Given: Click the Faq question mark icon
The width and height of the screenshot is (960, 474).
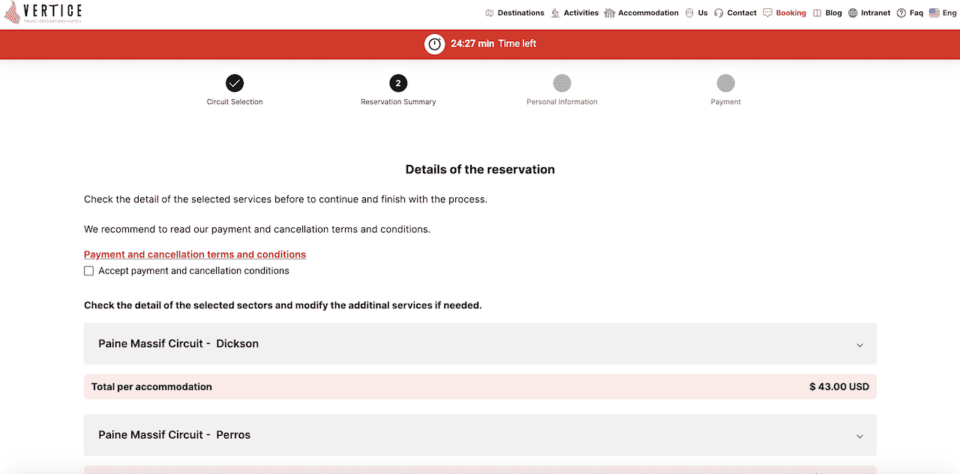Looking at the screenshot, I should [901, 13].
